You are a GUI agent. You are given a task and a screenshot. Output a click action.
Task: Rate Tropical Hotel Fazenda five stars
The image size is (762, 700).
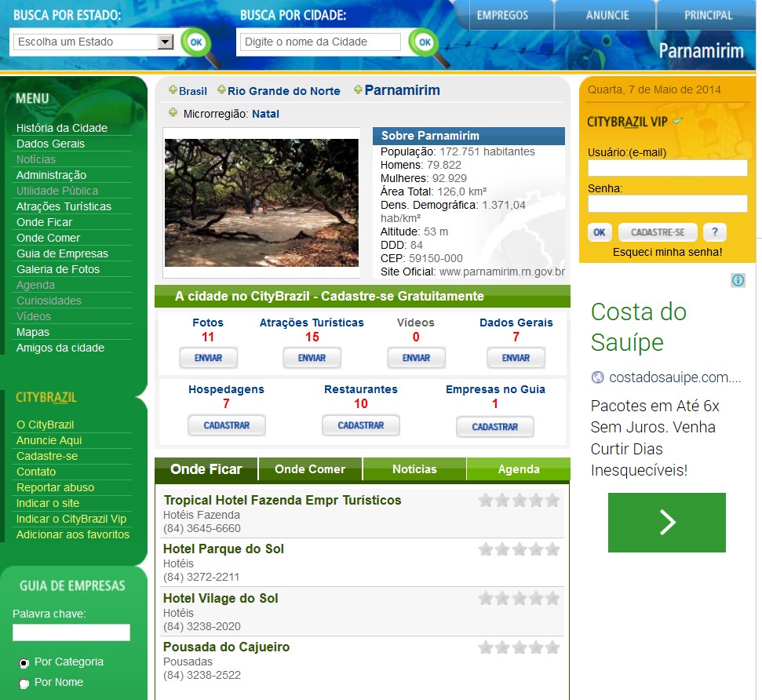click(552, 501)
